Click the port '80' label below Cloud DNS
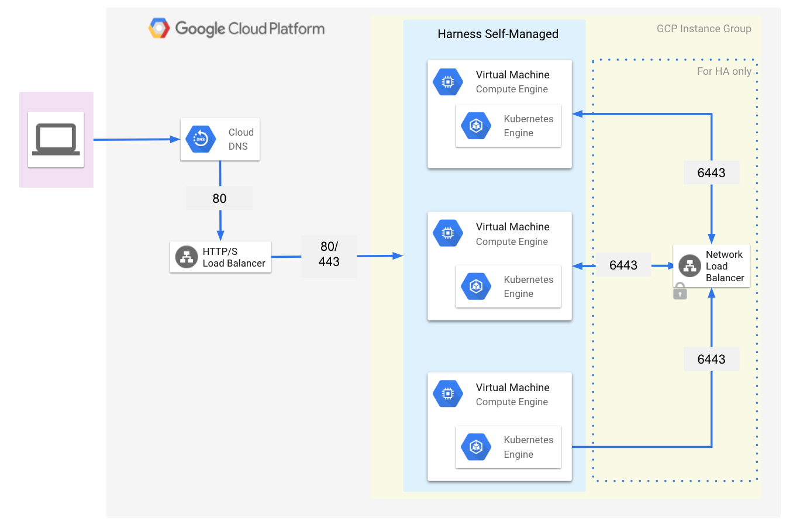Image resolution: width=793 pixels, height=532 pixels. tap(219, 198)
